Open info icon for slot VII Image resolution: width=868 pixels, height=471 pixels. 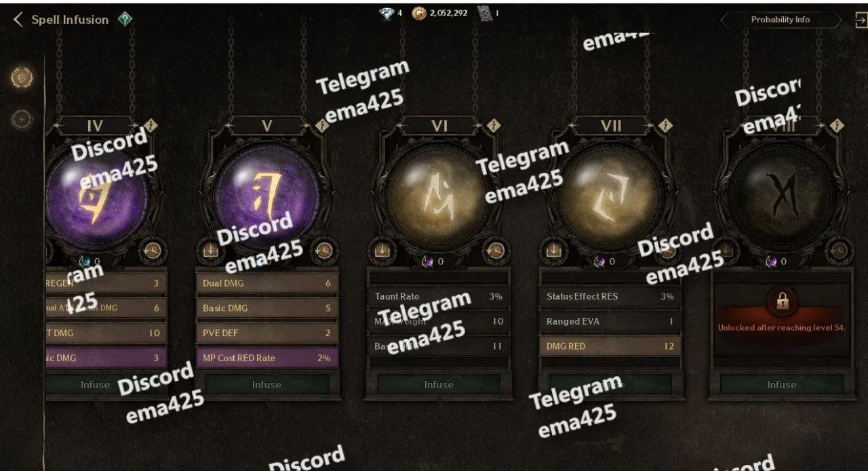point(666,125)
